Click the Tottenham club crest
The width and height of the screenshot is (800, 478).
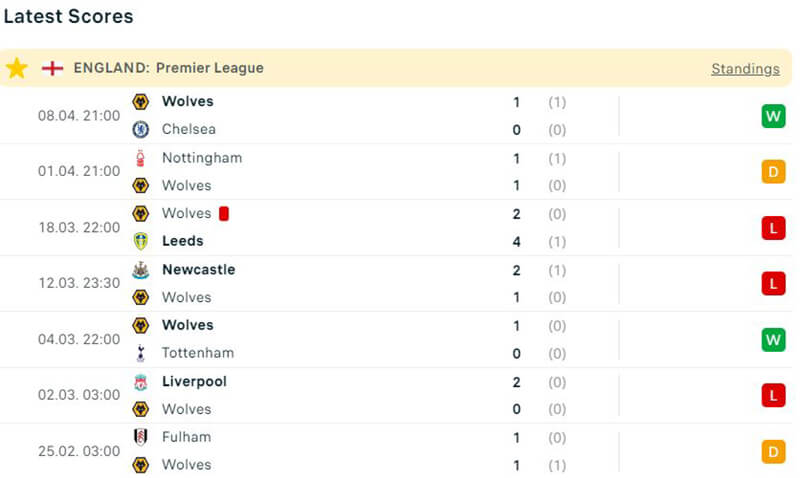point(141,353)
